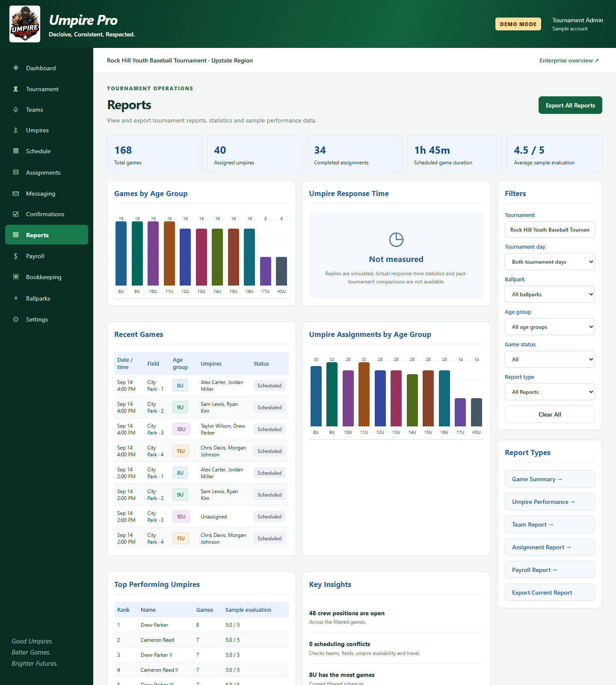This screenshot has width=616, height=685.
Task: Click the Not measured clock icon
Action: click(x=396, y=240)
